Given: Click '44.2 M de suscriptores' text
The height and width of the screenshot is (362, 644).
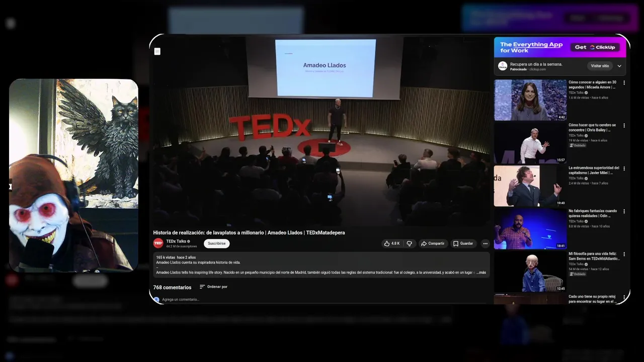Looking at the screenshot, I should pos(182,246).
